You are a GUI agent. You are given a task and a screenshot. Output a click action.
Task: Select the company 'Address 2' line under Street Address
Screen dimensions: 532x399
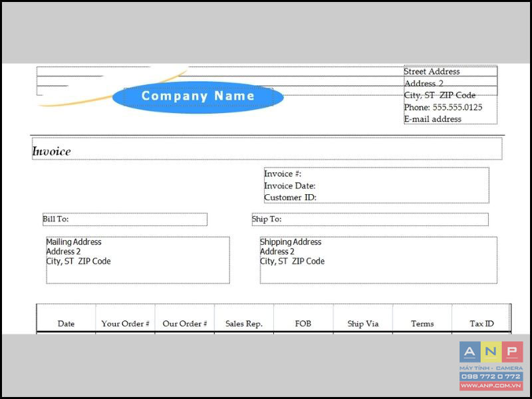424,84
